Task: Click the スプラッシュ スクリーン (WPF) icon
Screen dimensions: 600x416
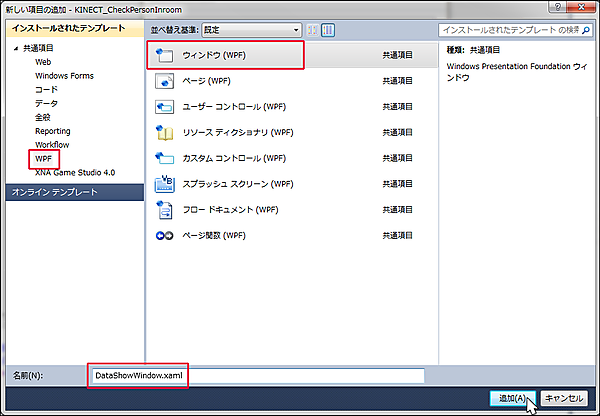Action: [x=165, y=184]
